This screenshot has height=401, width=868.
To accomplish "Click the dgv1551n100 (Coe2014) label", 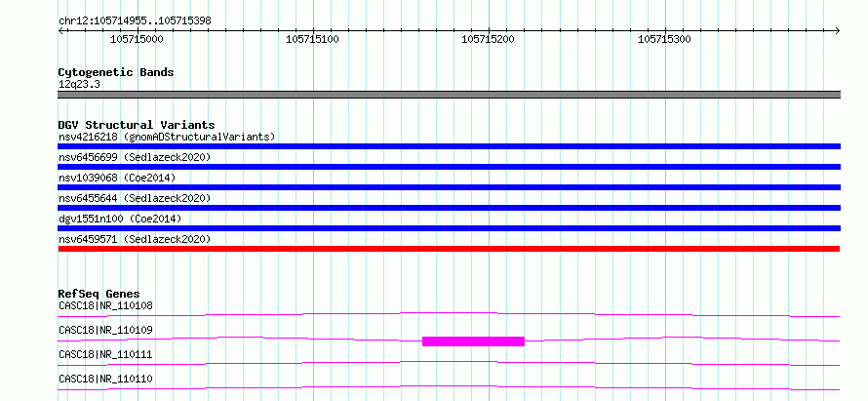I will coord(120,219).
